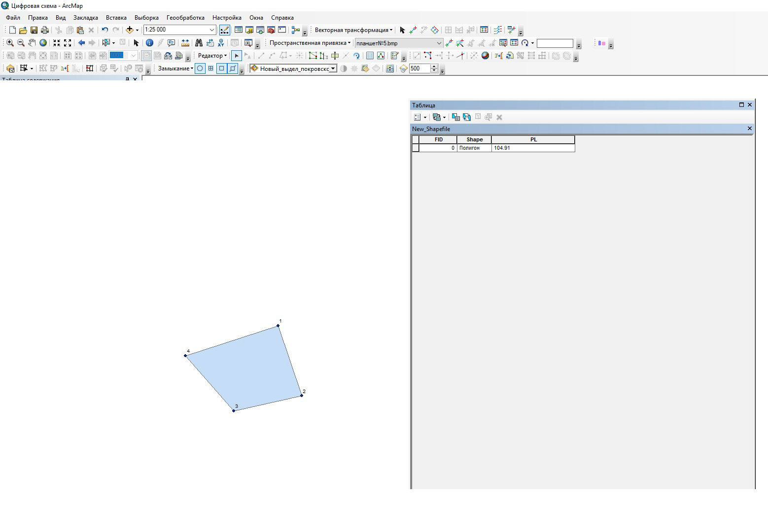Open the Геообработка menu
The image size is (768, 532).
(185, 18)
